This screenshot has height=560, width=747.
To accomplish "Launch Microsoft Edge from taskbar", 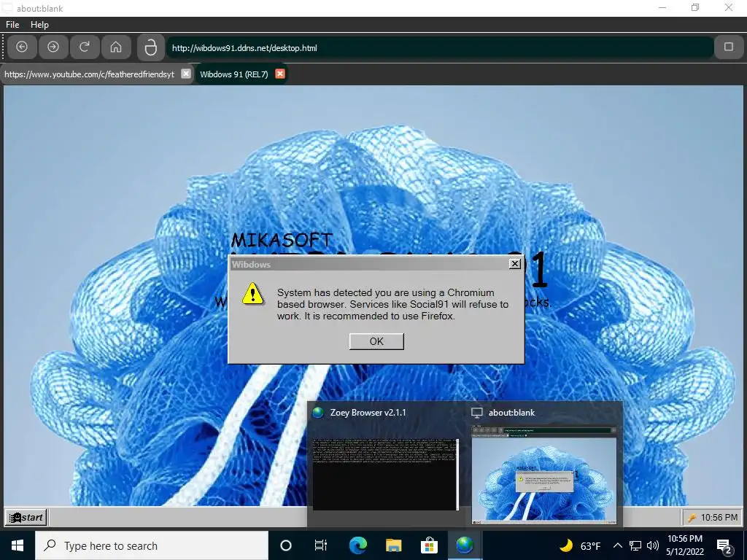I will pyautogui.click(x=357, y=545).
